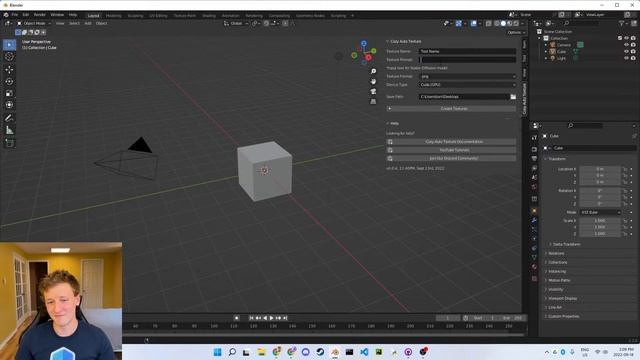This screenshot has width=640, height=360.
Task: Switch to solid viewport shading
Action: pyautogui.click(x=503, y=23)
